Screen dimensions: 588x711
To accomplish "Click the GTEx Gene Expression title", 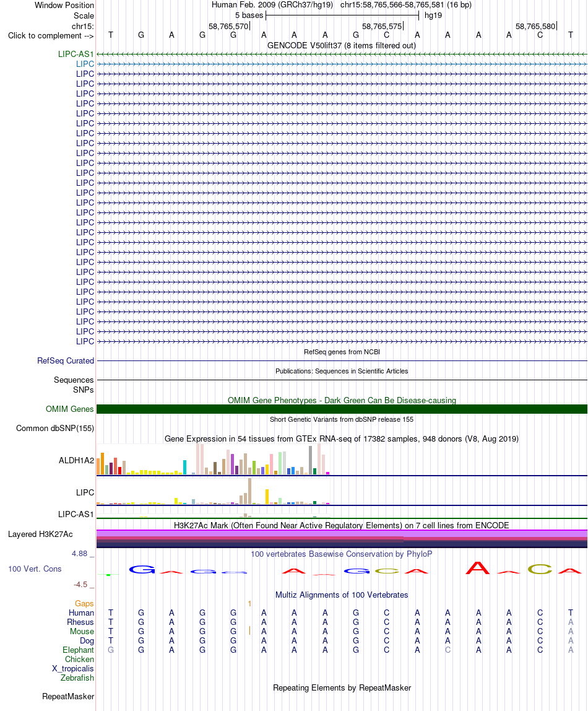I will (x=342, y=438).
